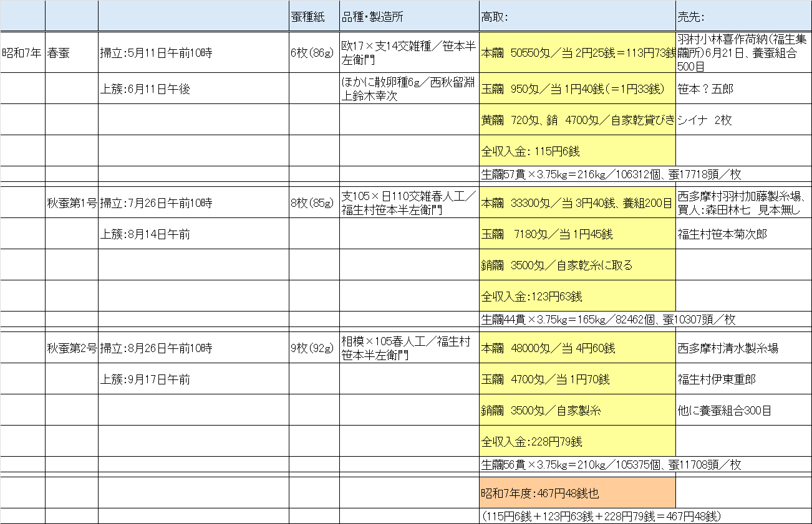Click cell 福生村笹本菊次郎
This screenshot has height=524, width=812.
pos(744,234)
